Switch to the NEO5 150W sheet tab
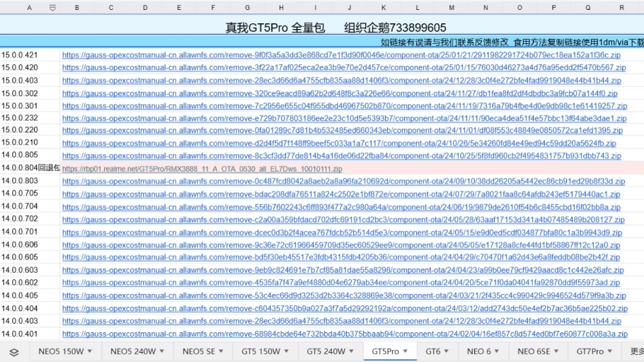The height and width of the screenshot is (362, 644). coord(61,351)
